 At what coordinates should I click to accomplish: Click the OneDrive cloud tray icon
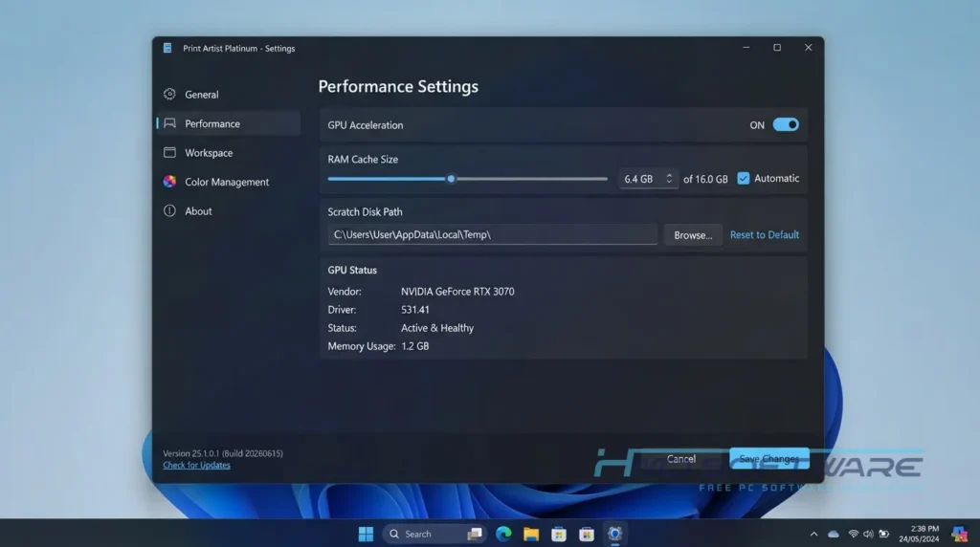point(834,534)
